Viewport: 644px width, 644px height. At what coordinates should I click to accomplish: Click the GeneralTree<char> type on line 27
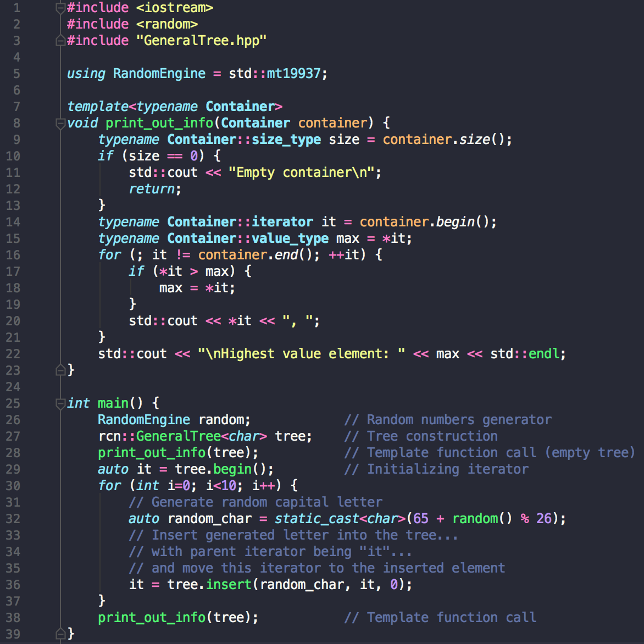tap(201, 436)
